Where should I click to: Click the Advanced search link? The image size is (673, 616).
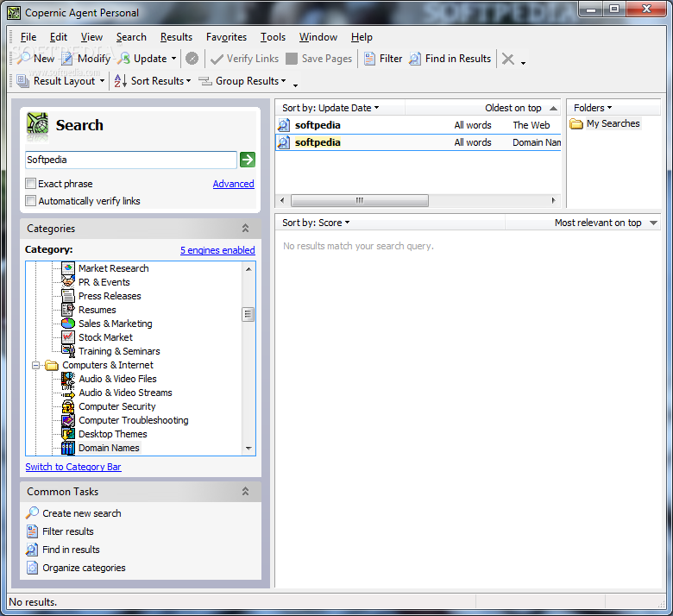[234, 184]
